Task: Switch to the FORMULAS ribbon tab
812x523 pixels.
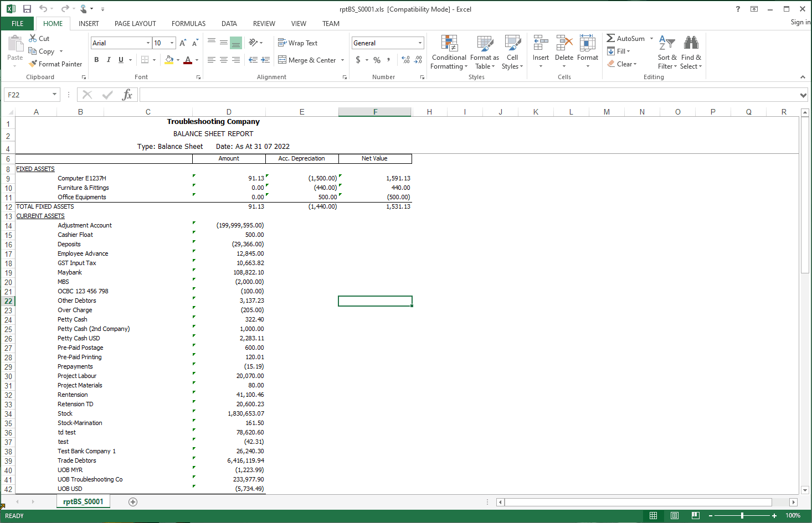Action: point(188,24)
